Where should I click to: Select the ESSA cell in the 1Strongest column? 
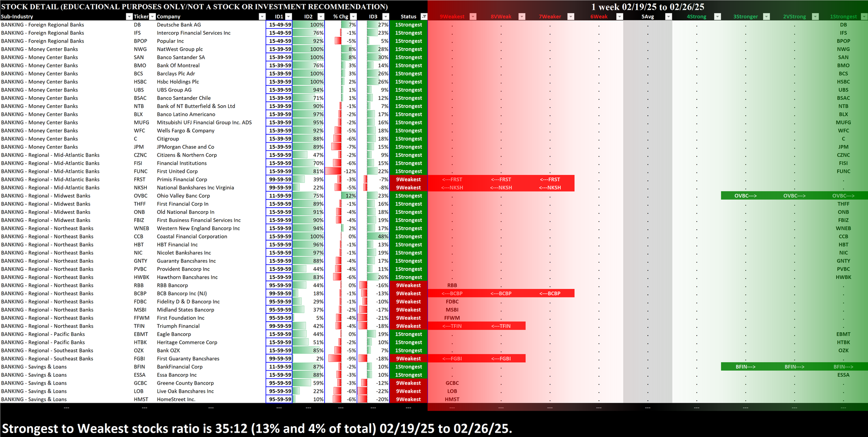(843, 375)
